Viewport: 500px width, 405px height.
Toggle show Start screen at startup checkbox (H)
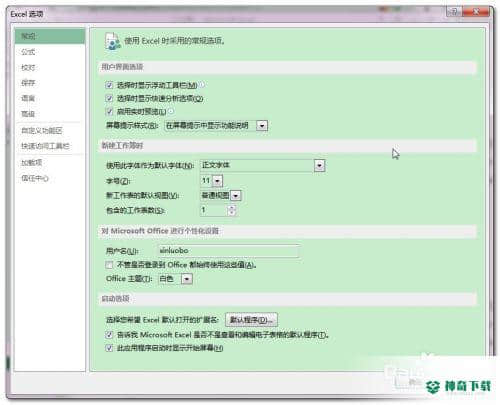pos(109,348)
